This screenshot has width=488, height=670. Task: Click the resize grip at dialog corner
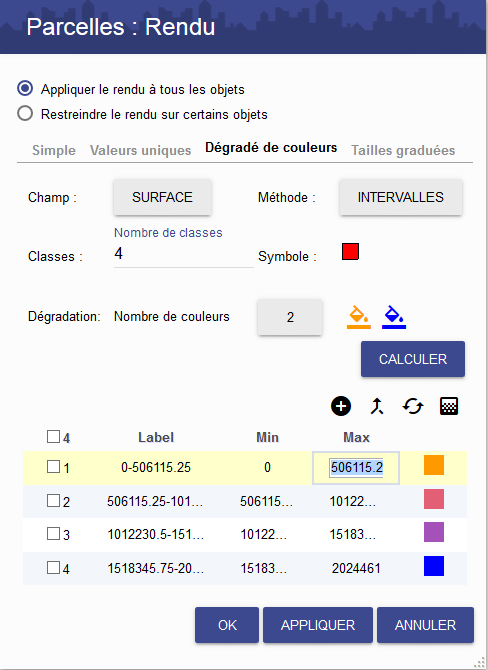(x=479, y=662)
